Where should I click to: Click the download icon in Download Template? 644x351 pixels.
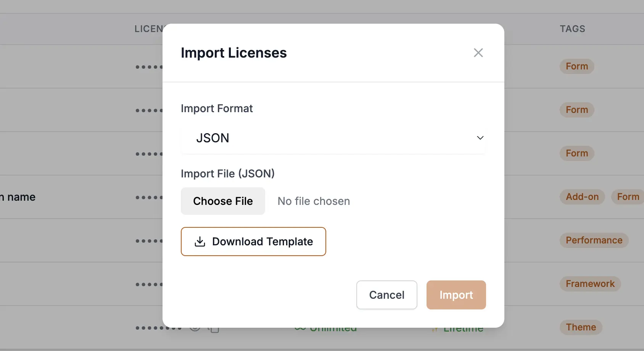(200, 242)
